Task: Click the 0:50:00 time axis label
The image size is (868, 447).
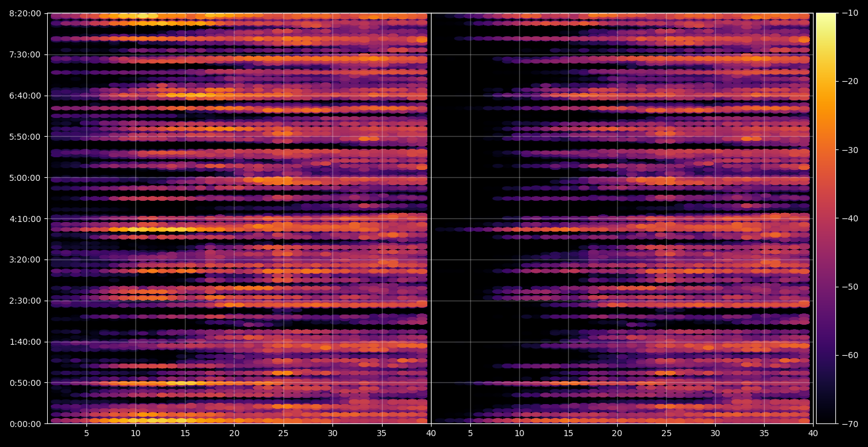Action: tap(25, 383)
